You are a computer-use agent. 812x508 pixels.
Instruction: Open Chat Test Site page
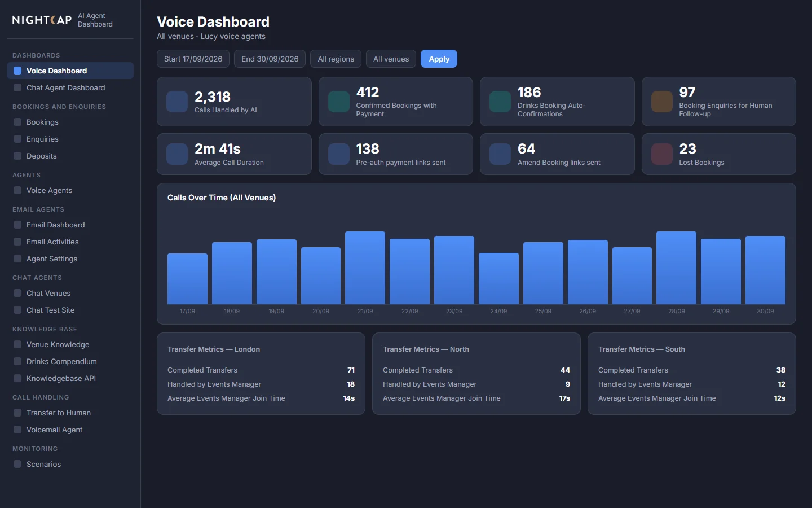70,310
